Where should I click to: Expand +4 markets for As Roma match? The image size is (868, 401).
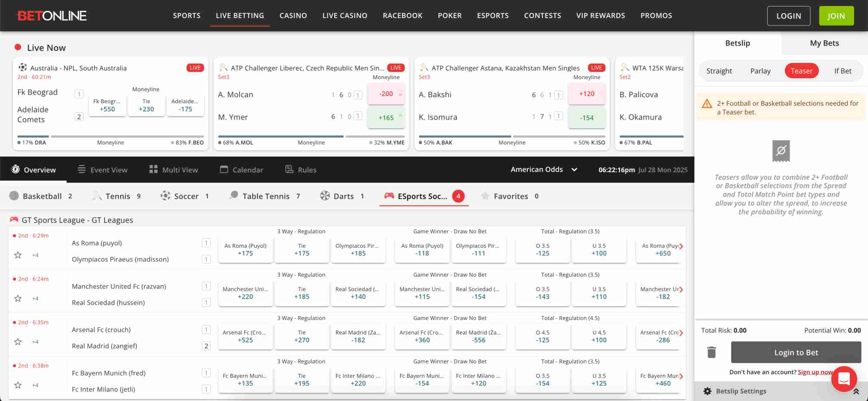pos(35,255)
